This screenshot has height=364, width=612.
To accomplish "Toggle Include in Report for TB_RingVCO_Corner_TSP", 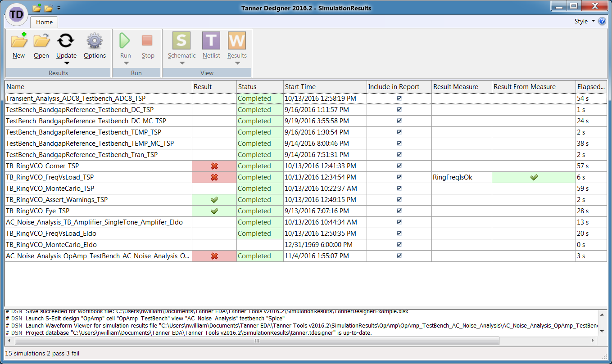I will [x=399, y=166].
